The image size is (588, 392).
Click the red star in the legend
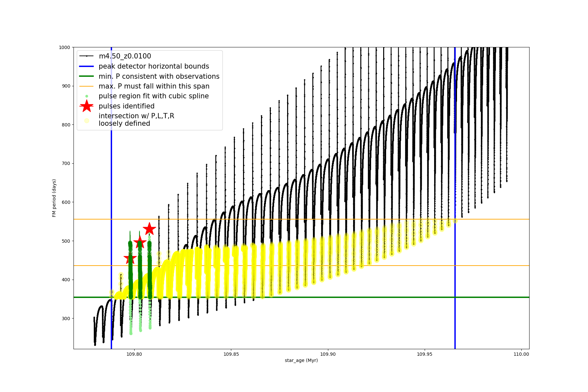click(x=87, y=106)
